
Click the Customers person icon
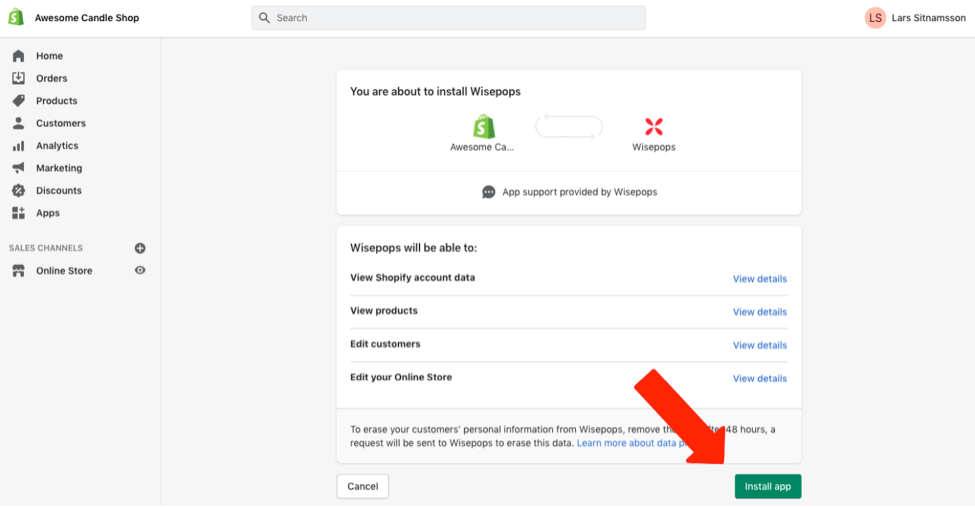click(x=19, y=123)
